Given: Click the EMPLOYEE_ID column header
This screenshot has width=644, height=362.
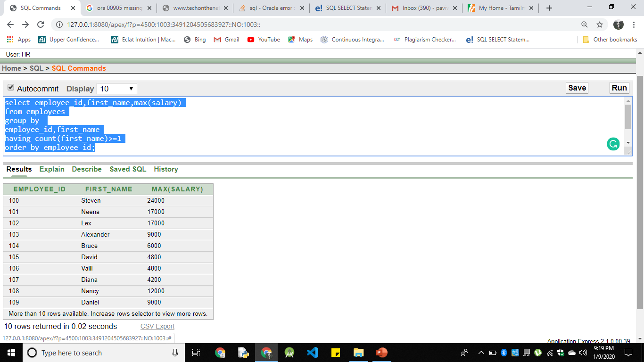Looking at the screenshot, I should click(x=40, y=189).
